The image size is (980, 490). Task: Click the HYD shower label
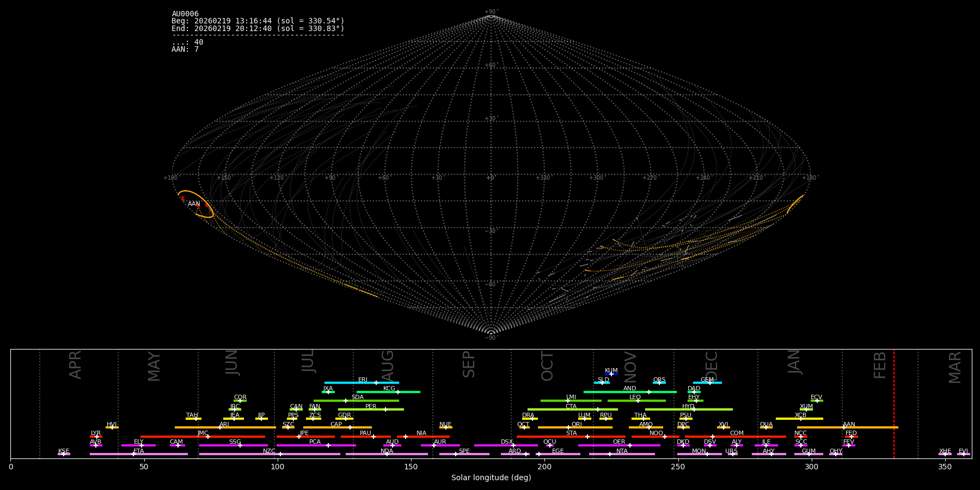click(x=689, y=407)
